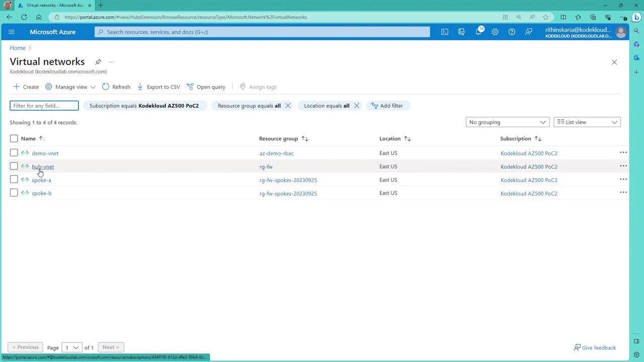Click the network icon beside spoke-b
Screen dimensions: 644x362
click(x=25, y=193)
